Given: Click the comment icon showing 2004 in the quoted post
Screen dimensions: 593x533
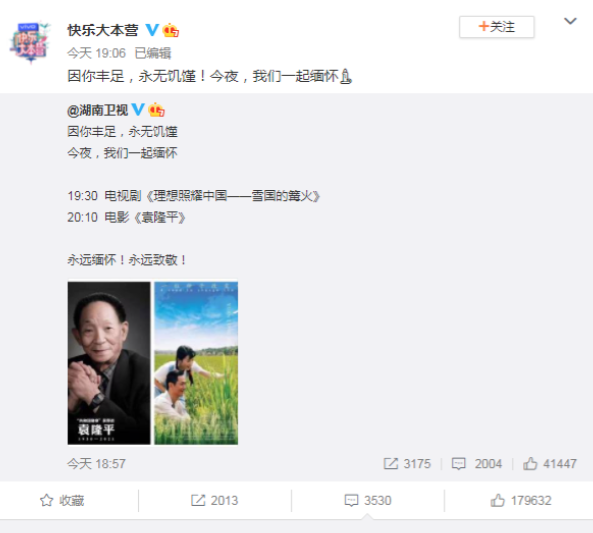Looking at the screenshot, I should point(458,463).
